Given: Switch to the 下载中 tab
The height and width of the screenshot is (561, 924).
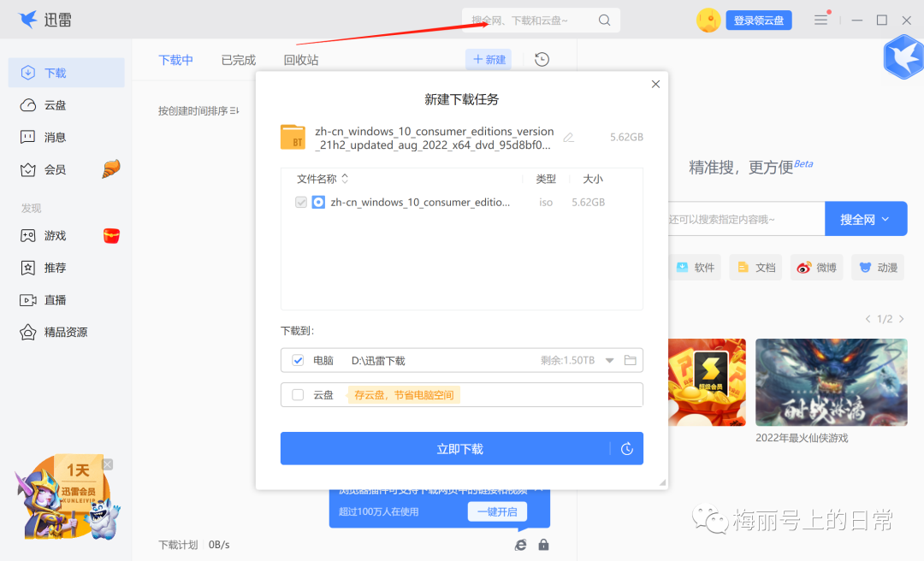Looking at the screenshot, I should click(x=175, y=60).
